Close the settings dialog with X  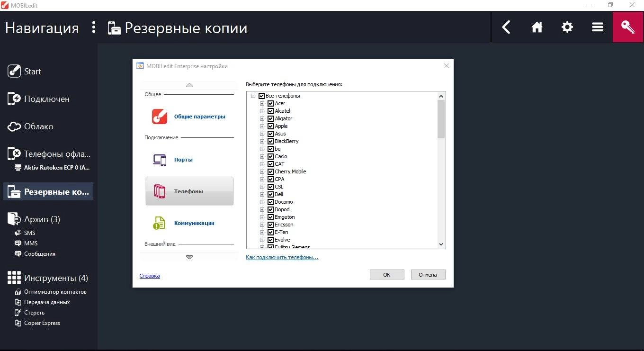(x=446, y=66)
